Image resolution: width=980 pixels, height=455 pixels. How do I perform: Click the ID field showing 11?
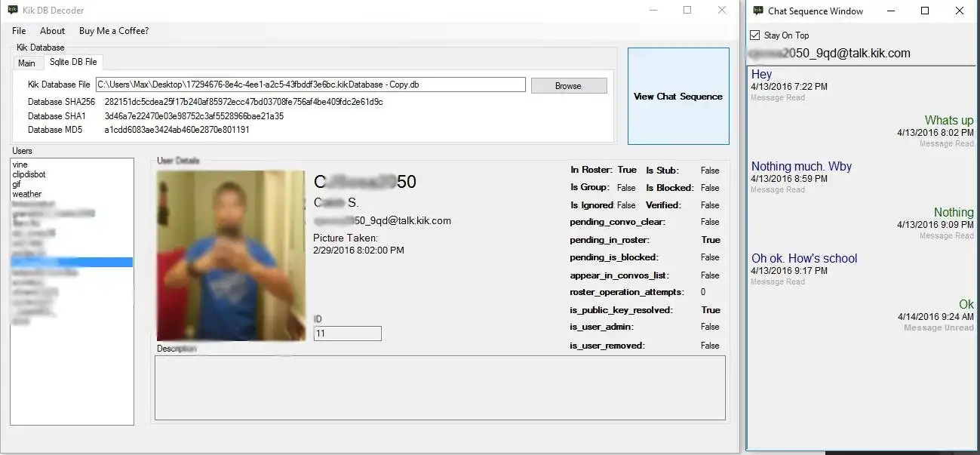pyautogui.click(x=347, y=334)
